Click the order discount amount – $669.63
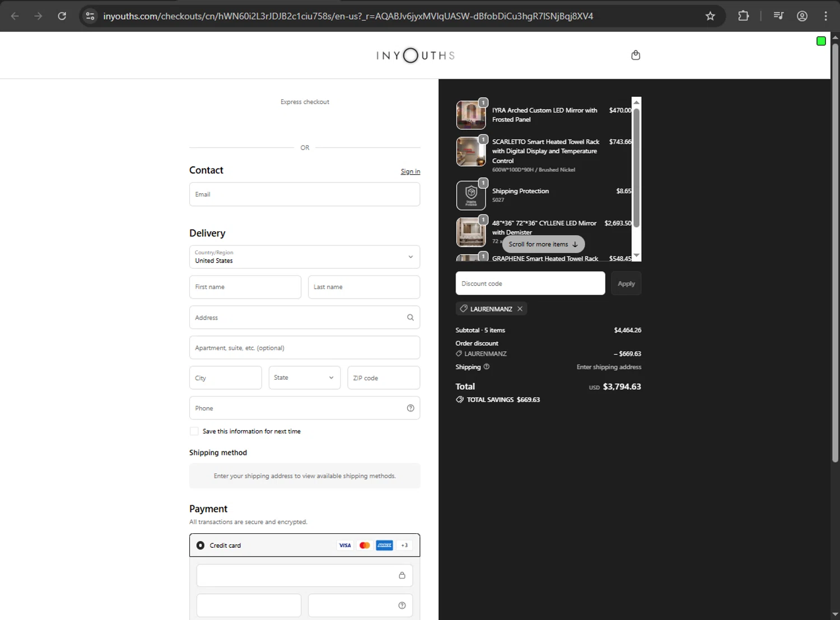 pos(627,354)
